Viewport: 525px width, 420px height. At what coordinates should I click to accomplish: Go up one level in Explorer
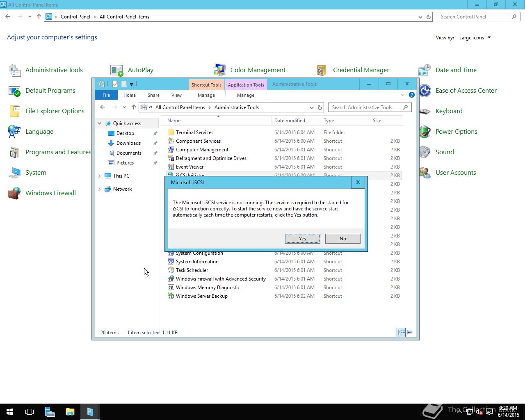(133, 107)
